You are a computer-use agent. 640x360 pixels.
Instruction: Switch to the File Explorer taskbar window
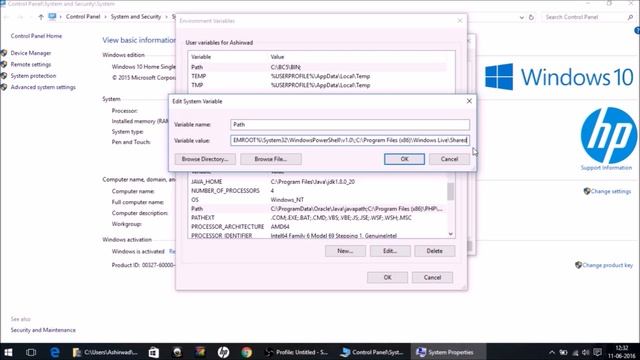pos(105,352)
